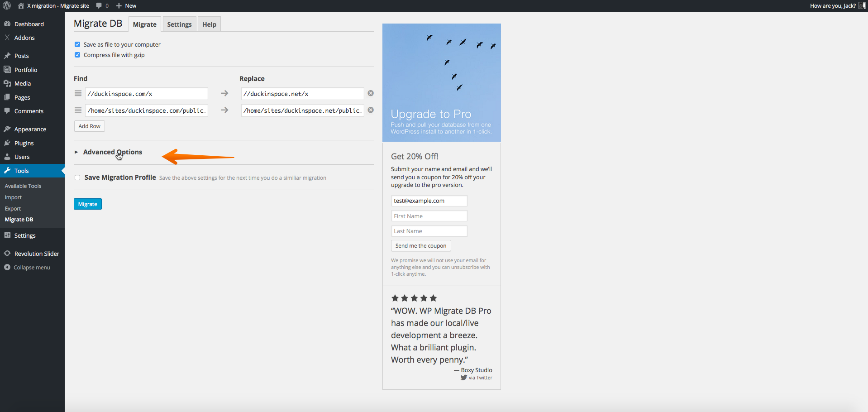Click the Dashboard gauge icon
This screenshot has width=868, height=412.
(7, 24)
